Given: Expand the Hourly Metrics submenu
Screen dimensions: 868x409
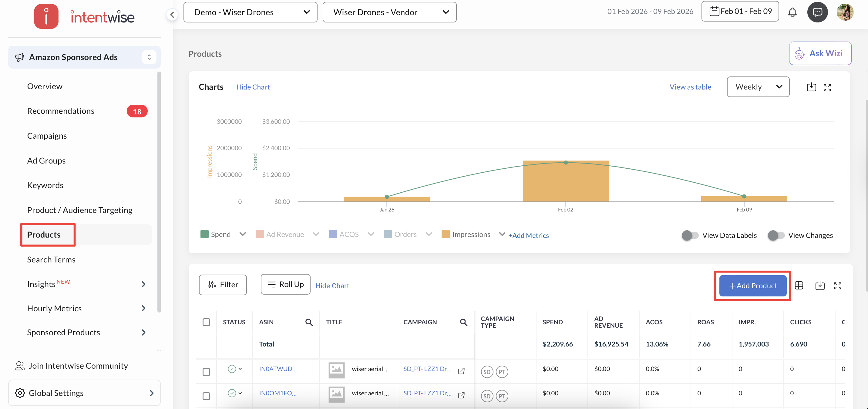Looking at the screenshot, I should click(143, 308).
